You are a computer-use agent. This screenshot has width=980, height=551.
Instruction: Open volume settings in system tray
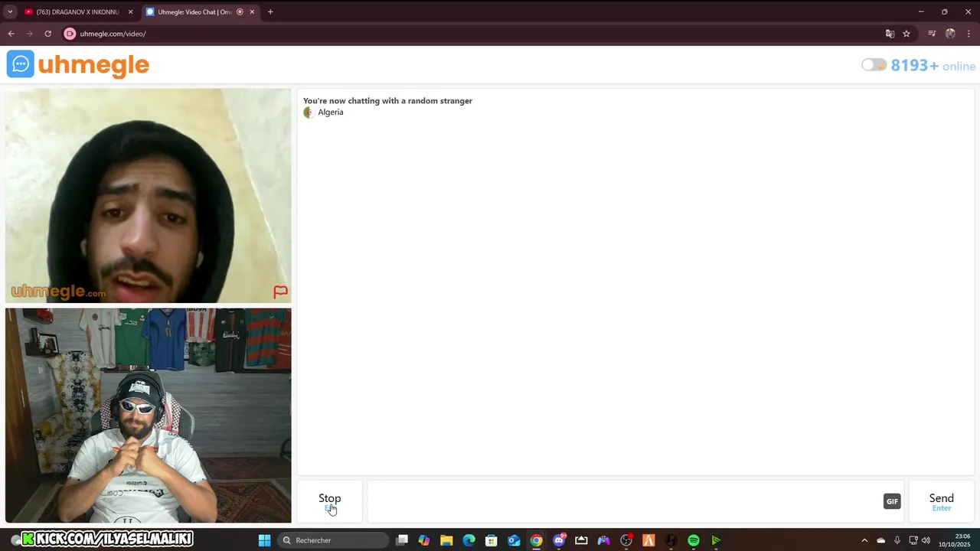[926, 540]
